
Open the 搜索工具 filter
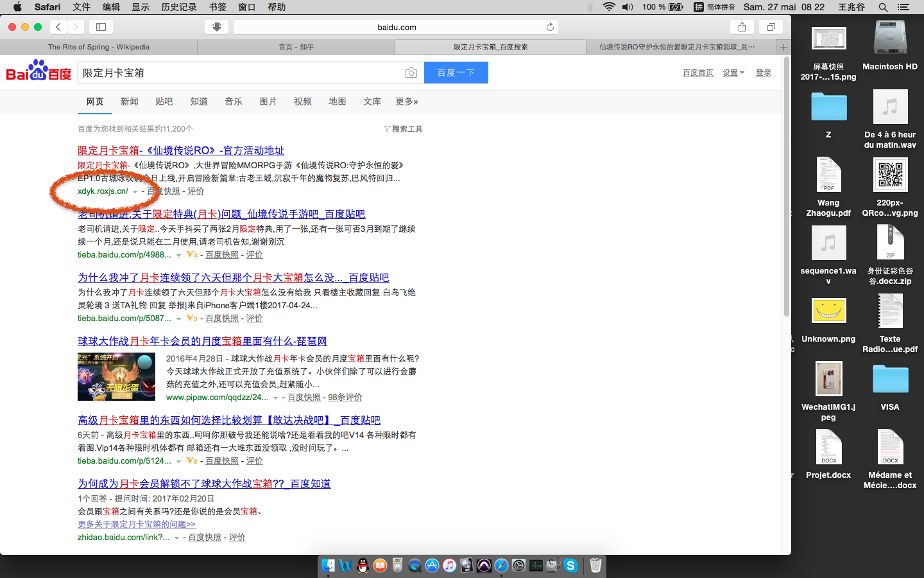[x=403, y=129]
